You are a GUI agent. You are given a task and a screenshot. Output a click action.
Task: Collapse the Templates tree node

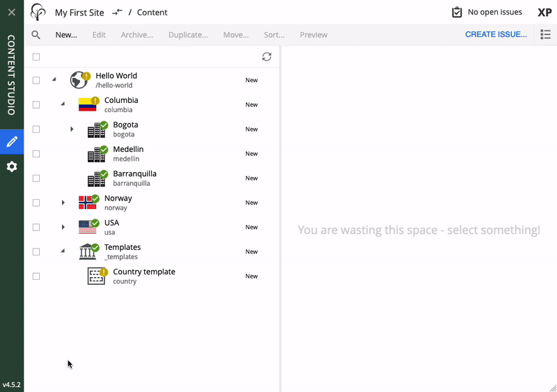coord(63,251)
